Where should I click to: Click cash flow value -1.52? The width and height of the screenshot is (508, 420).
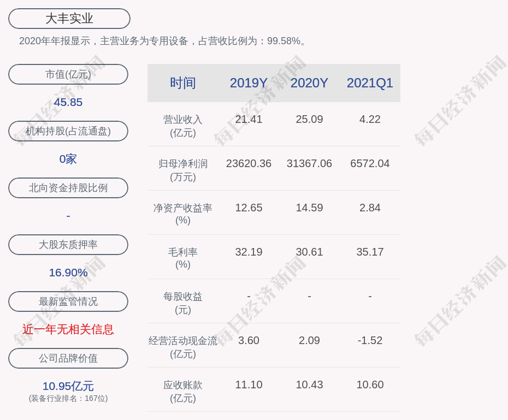tap(370, 340)
